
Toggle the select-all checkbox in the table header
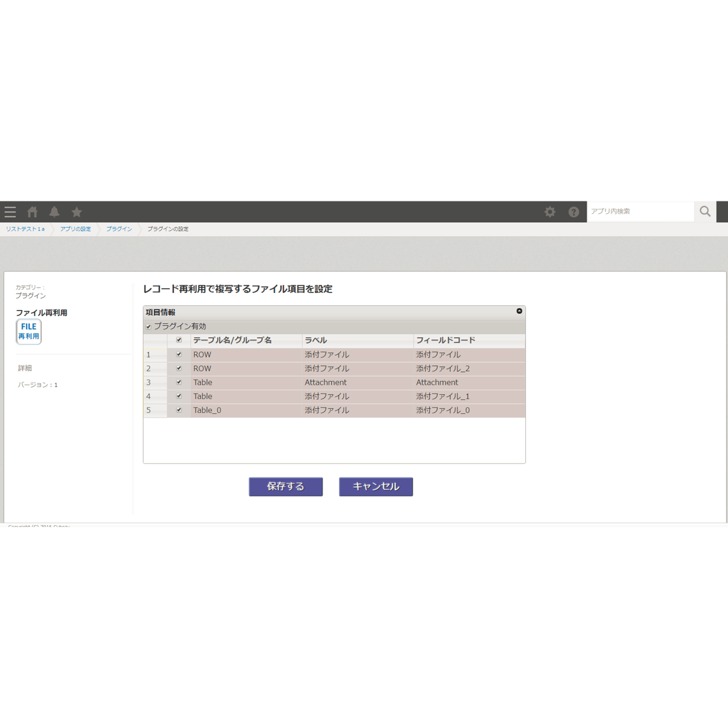(178, 340)
